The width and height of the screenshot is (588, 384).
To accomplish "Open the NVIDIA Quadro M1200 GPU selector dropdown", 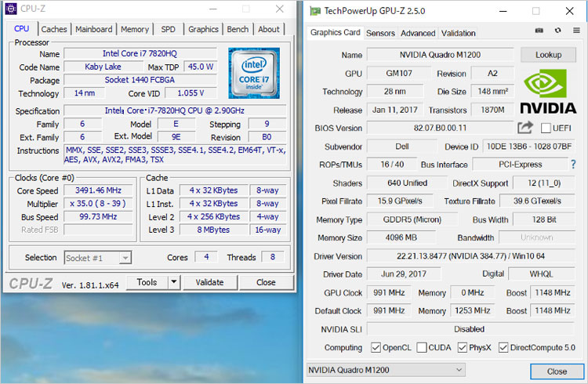I will pyautogui.click(x=386, y=370).
